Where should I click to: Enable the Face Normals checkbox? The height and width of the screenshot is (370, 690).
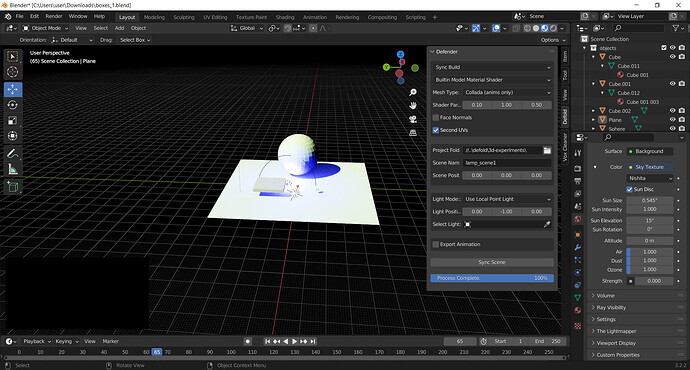(436, 117)
